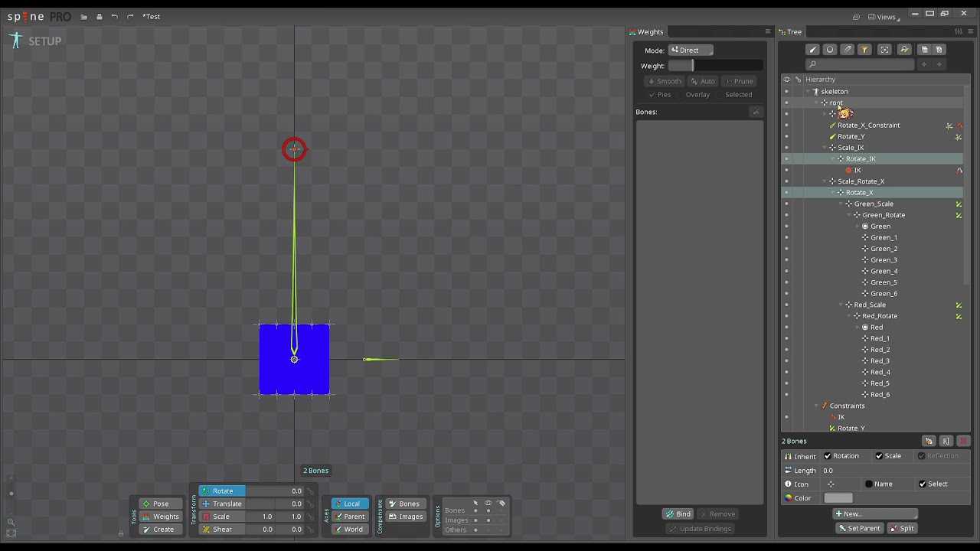Select the Tree panel tab
This screenshot has height=551, width=980.
click(790, 32)
